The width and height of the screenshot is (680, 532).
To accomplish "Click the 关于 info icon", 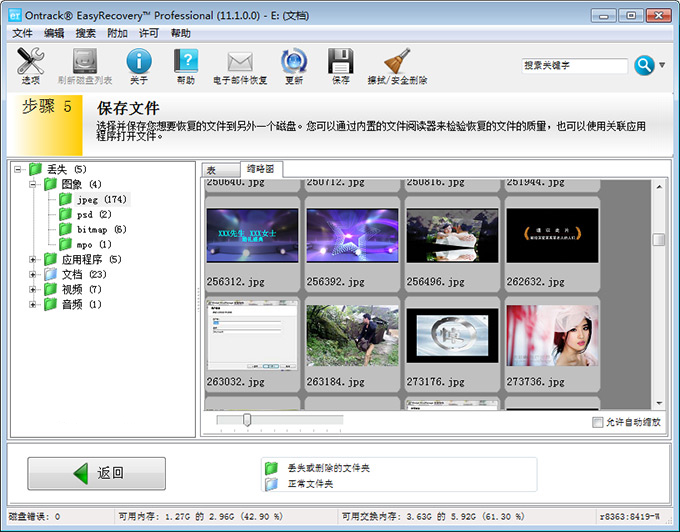I will pos(139,66).
